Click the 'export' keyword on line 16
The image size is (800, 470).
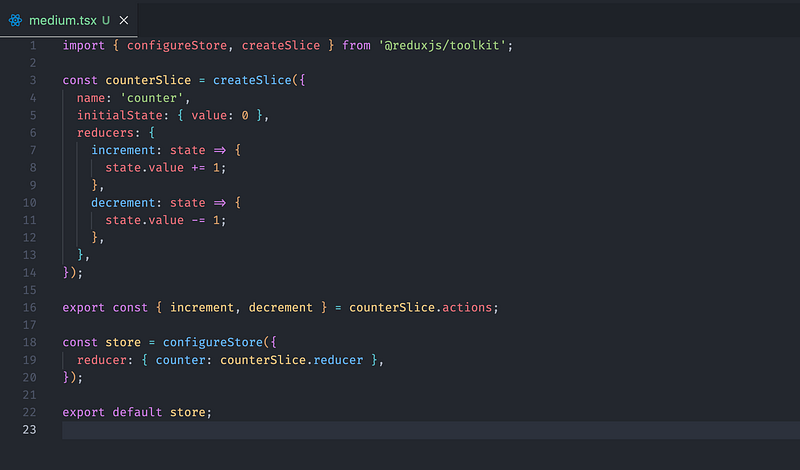tap(83, 307)
